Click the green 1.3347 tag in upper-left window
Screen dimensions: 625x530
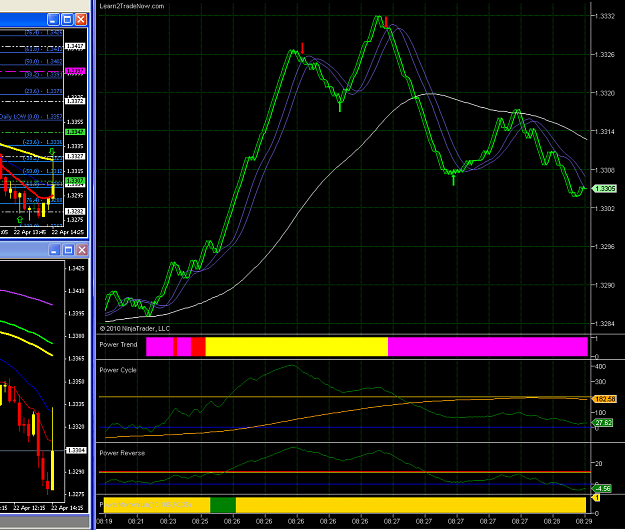pyautogui.click(x=75, y=132)
